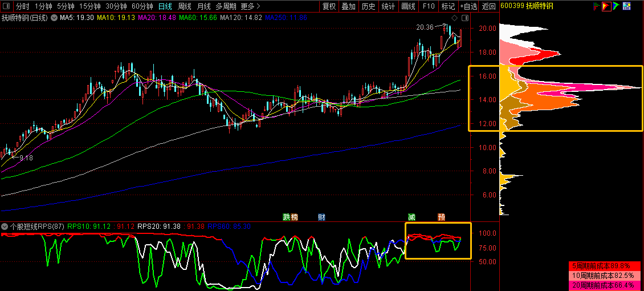Click the green arrow chip icon
This screenshot has width=644, height=291.
point(617,6)
